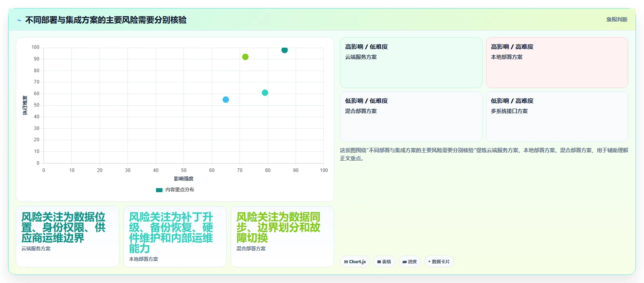Open the 低影响 / 高难度 quadrant card
This screenshot has height=283, width=644.
tap(557, 117)
